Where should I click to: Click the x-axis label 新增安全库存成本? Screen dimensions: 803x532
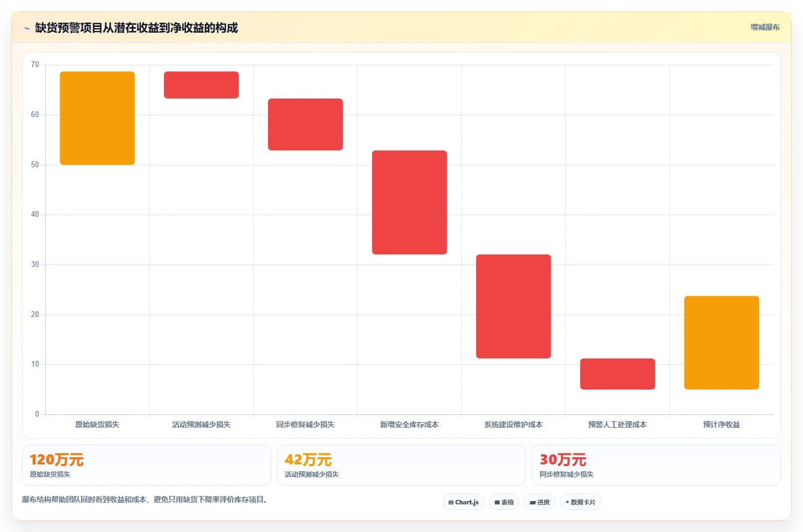pos(409,424)
